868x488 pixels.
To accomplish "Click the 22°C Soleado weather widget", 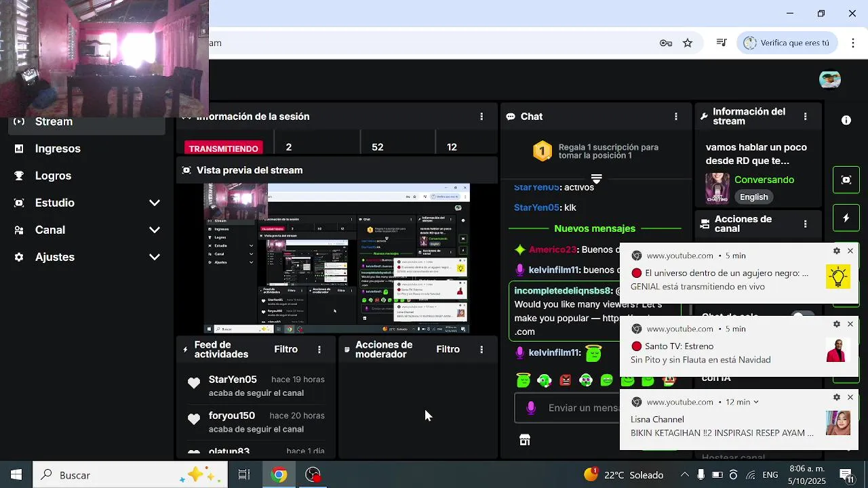I will pyautogui.click(x=624, y=475).
